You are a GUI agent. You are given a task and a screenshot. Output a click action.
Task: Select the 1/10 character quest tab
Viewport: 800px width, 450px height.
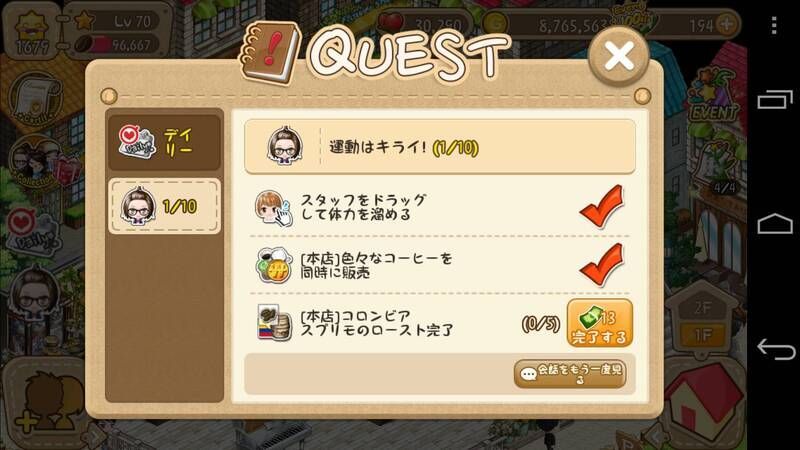pos(164,206)
